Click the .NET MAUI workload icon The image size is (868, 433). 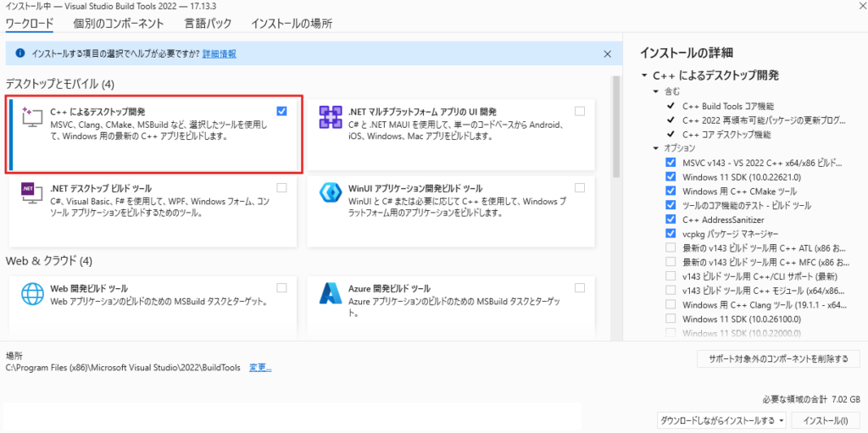coord(330,119)
